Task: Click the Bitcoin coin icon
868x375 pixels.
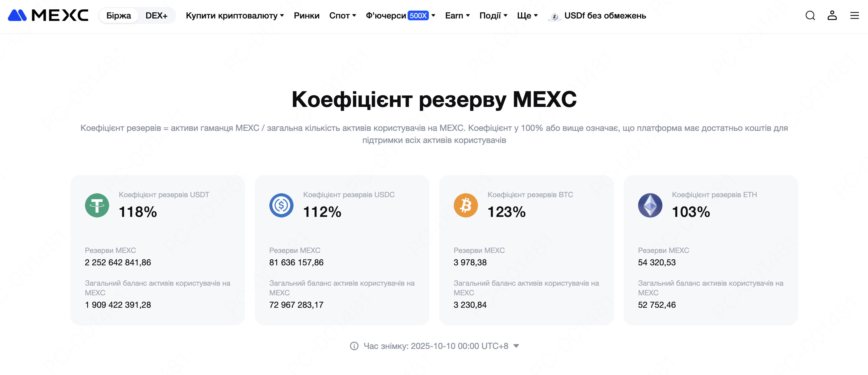Action: (x=466, y=205)
